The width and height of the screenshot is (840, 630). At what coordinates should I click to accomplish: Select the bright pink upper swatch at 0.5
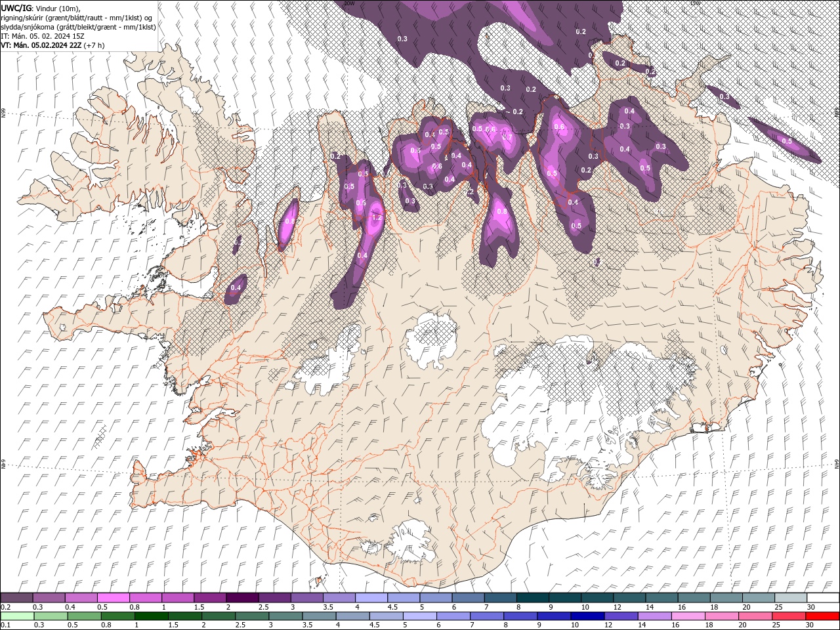[x=114, y=598]
